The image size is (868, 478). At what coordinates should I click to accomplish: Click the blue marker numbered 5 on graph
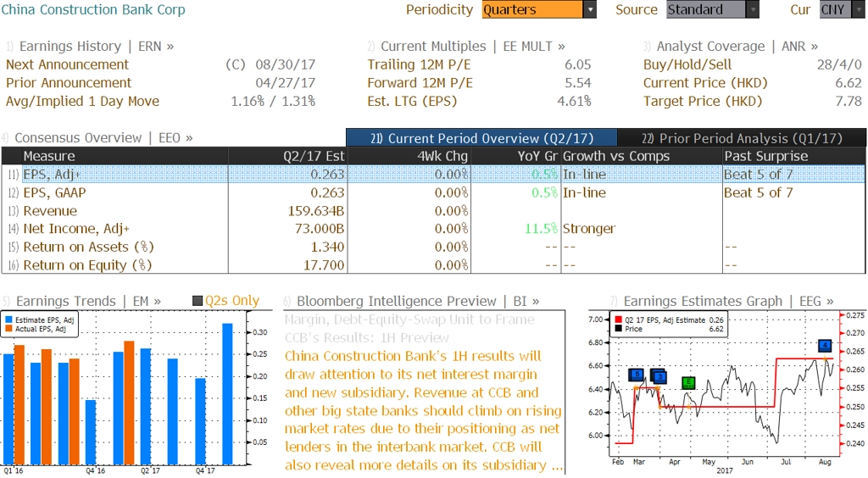[637, 375]
